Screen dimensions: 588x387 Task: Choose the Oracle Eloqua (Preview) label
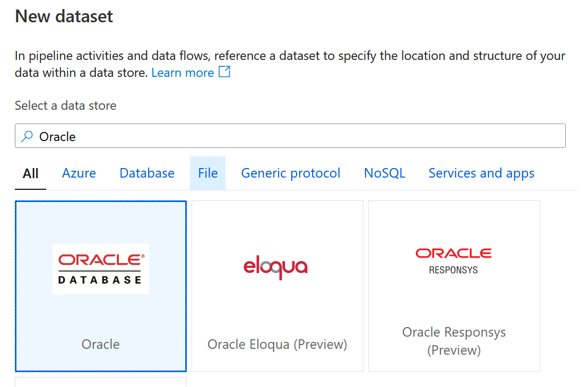coord(277,344)
